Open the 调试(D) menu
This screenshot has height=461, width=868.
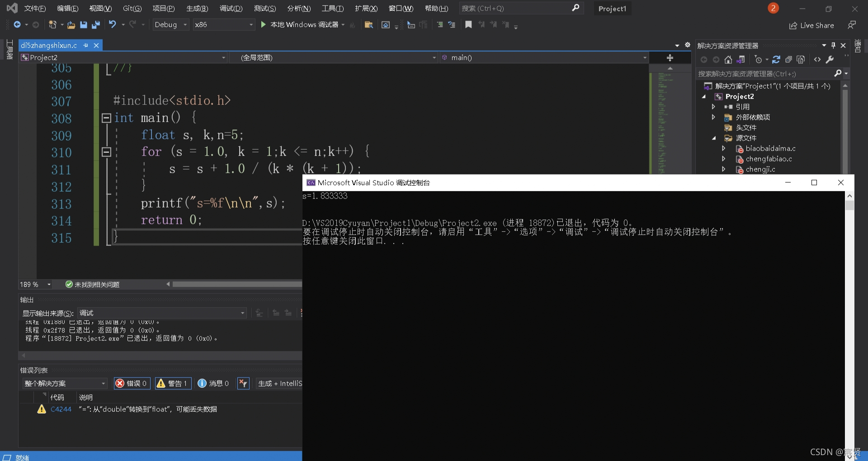pos(231,8)
